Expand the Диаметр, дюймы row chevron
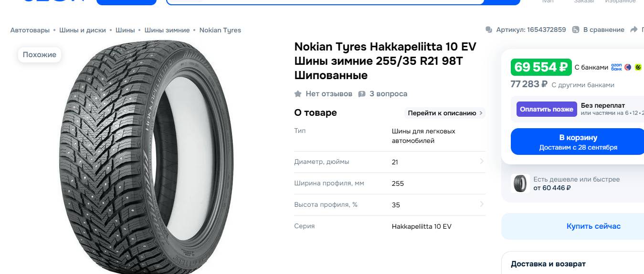 point(482,162)
